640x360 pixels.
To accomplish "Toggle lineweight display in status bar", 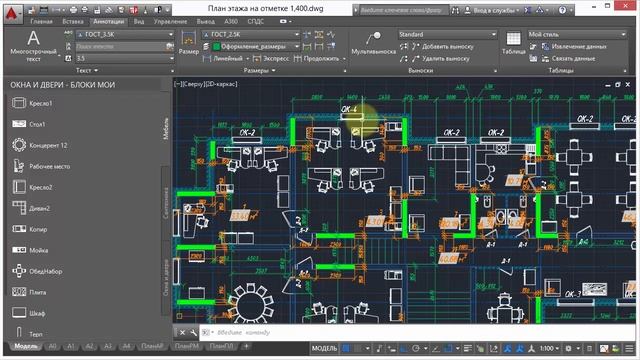I will pos(467,348).
